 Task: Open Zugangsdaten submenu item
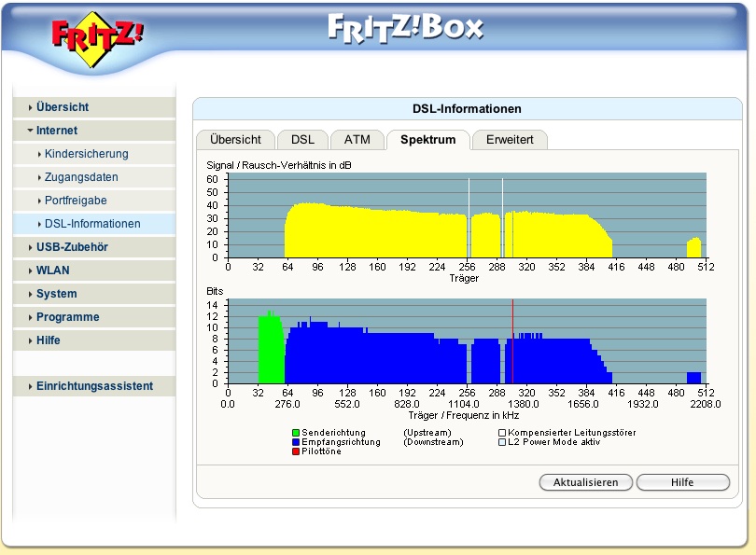click(x=94, y=177)
